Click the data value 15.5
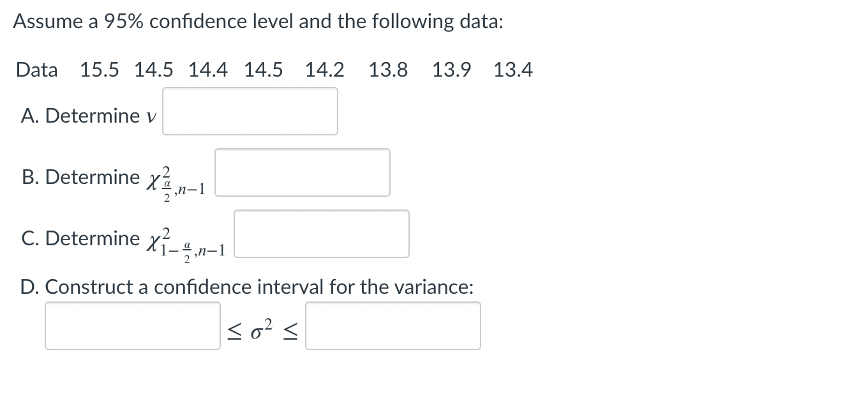The height and width of the screenshot is (396, 868). point(100,70)
